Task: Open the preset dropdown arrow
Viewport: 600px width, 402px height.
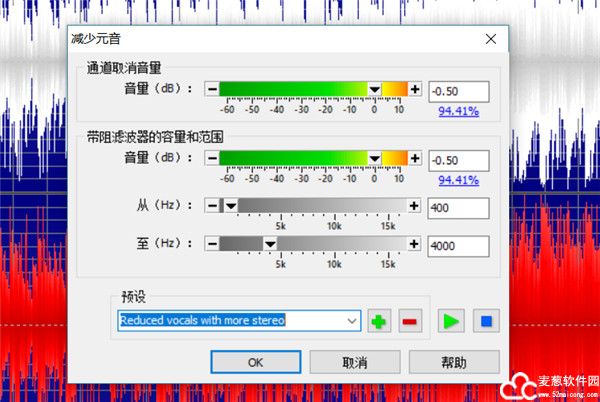Action: click(352, 321)
